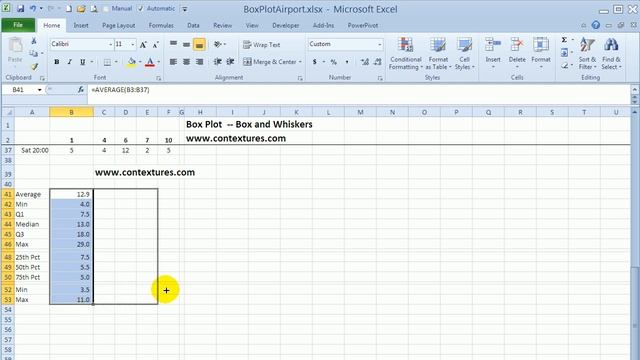
Task: Open Find & Select menu
Action: (611, 53)
